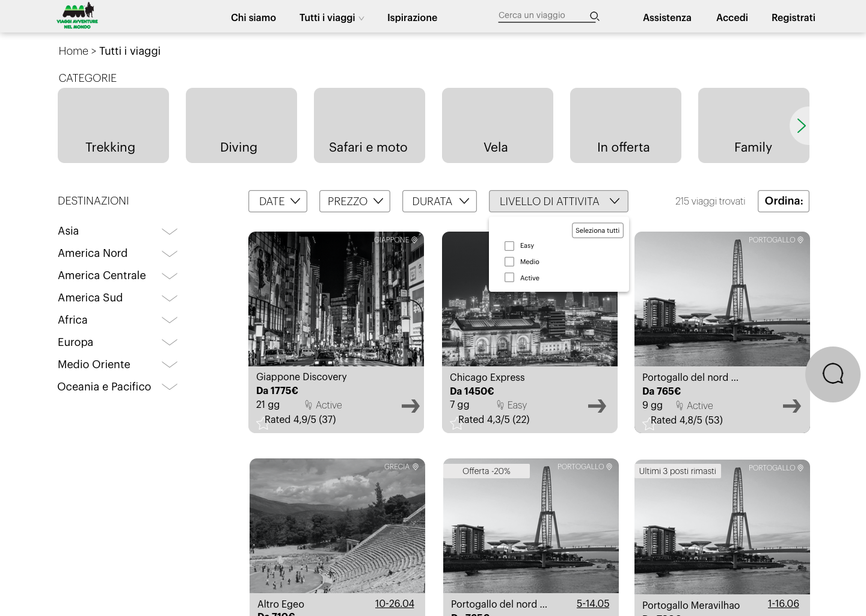Screen dimensions: 866x616
Task: Enable the Easy difficulty checkbox
Action: [x=509, y=245]
